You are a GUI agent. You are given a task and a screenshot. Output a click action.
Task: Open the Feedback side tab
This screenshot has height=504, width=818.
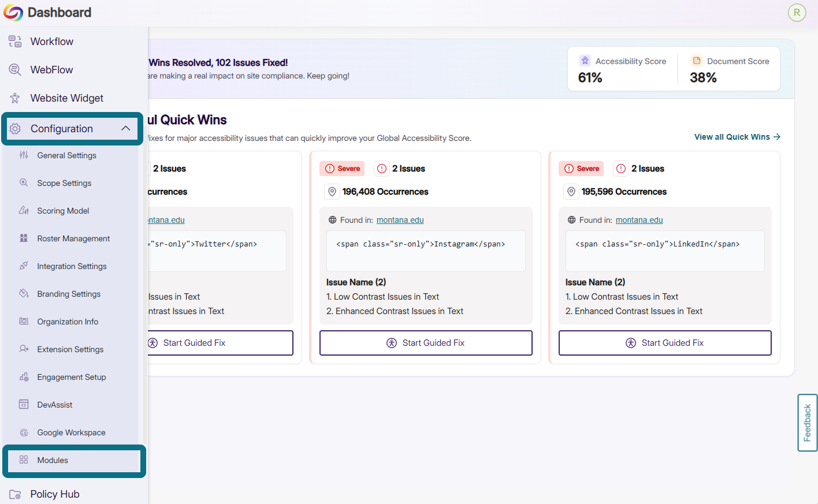click(807, 423)
